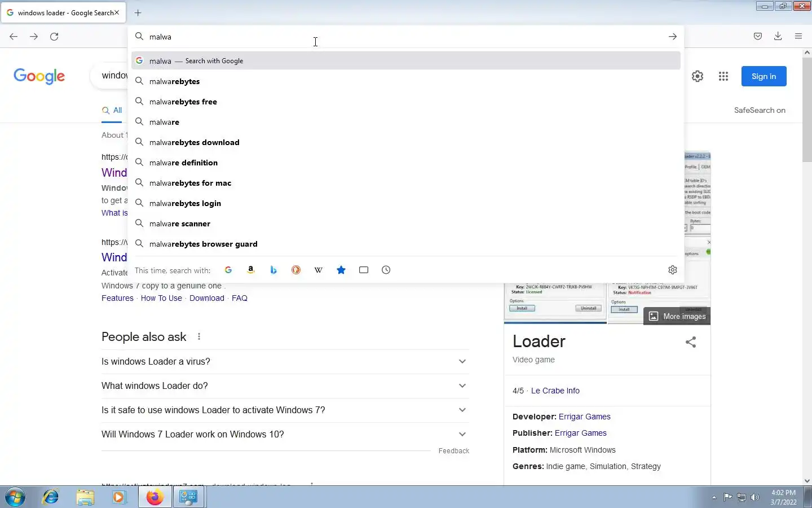Choose the 'malware scanner' suggestion
The height and width of the screenshot is (508, 812).
406,224
